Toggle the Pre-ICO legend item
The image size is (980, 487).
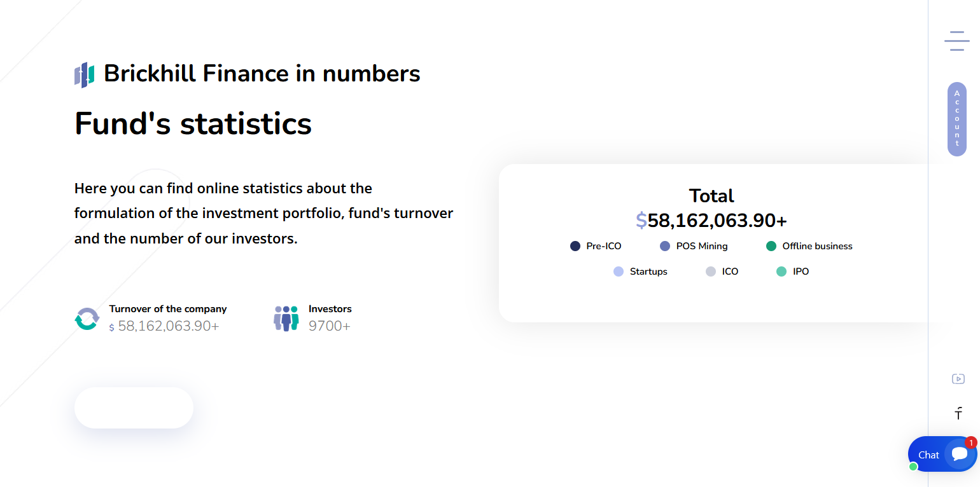(x=596, y=246)
